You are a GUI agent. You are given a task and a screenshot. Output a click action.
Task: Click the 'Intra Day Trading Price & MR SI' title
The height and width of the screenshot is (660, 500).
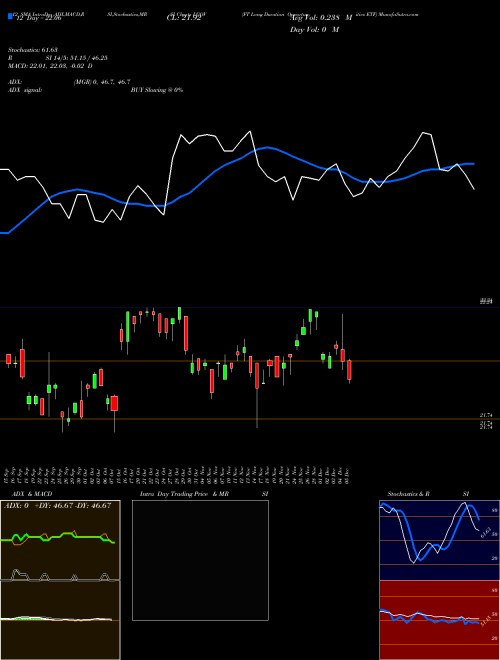[x=204, y=494]
